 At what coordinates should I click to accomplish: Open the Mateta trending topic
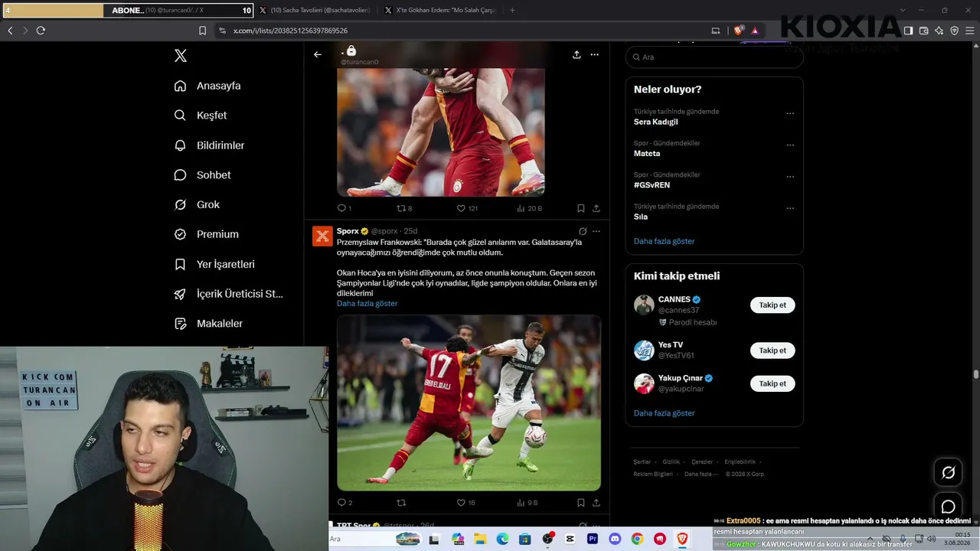647,154
